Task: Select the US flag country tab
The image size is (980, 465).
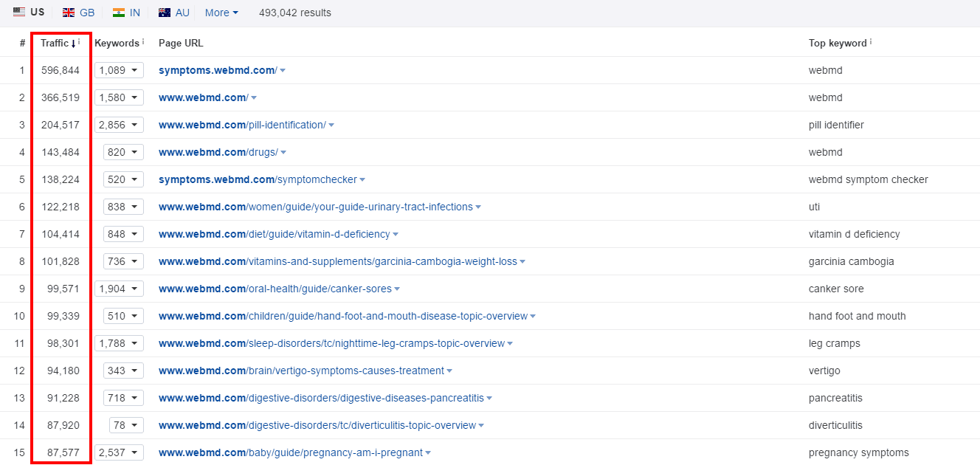Action: [29, 13]
